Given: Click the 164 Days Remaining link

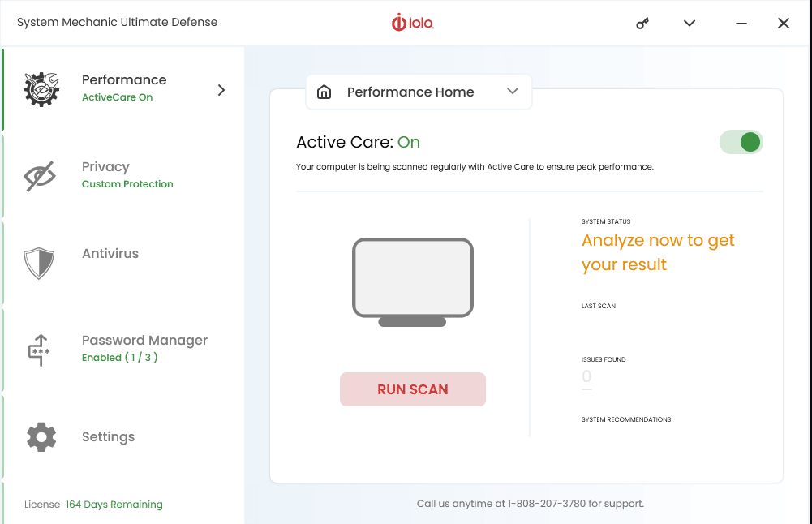Looking at the screenshot, I should point(114,505).
